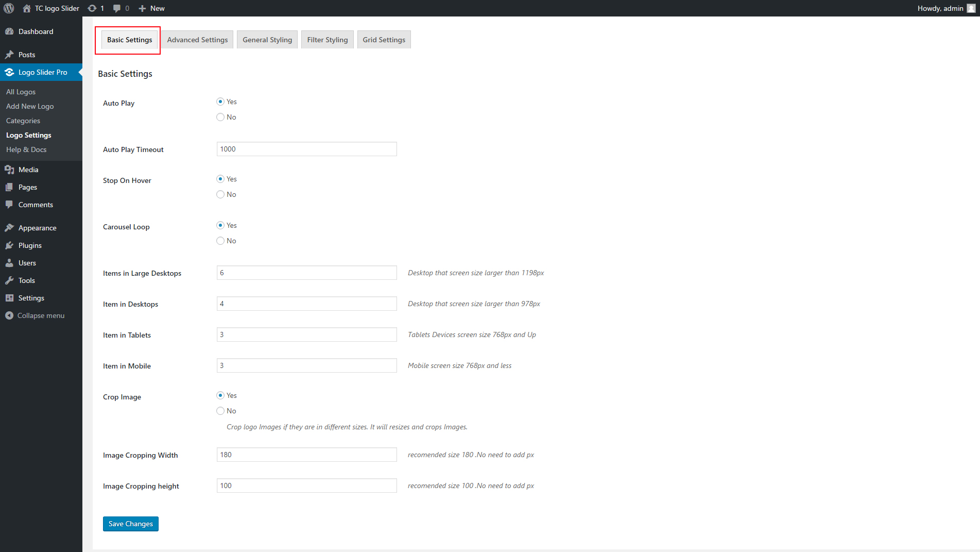Screen dimensions: 980x552
Task: Click the Pages icon in sidebar
Action: point(9,187)
